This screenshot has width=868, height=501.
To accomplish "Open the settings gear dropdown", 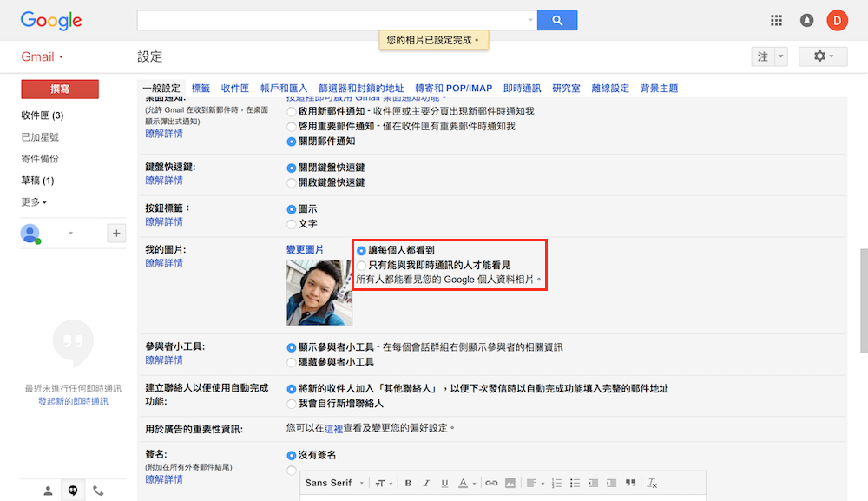I will coord(822,56).
